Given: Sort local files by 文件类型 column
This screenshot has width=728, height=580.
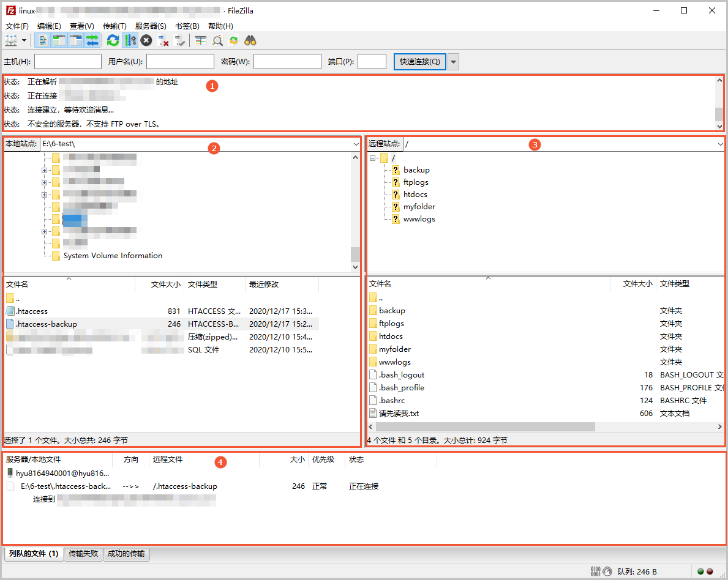Looking at the screenshot, I should [214, 284].
